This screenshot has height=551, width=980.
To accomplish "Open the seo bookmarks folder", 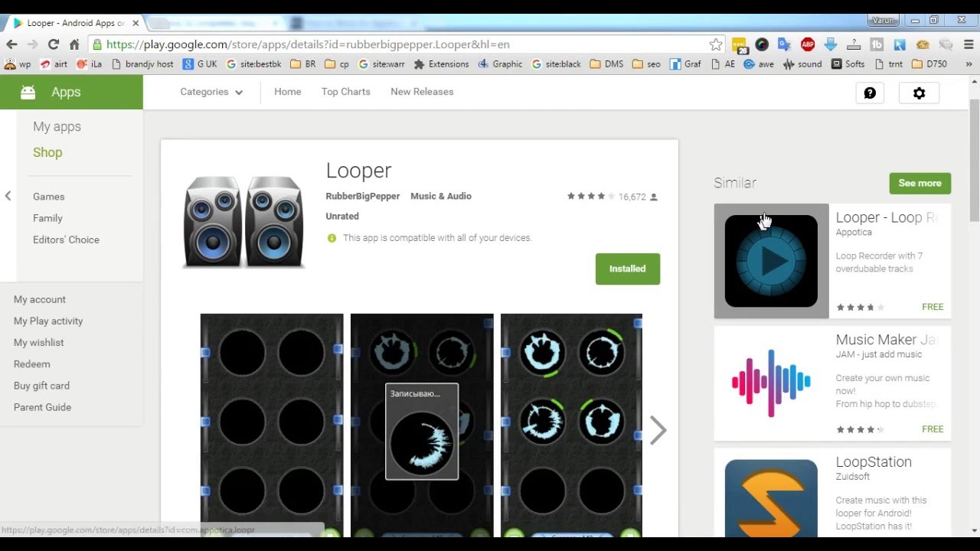I will [x=646, y=64].
